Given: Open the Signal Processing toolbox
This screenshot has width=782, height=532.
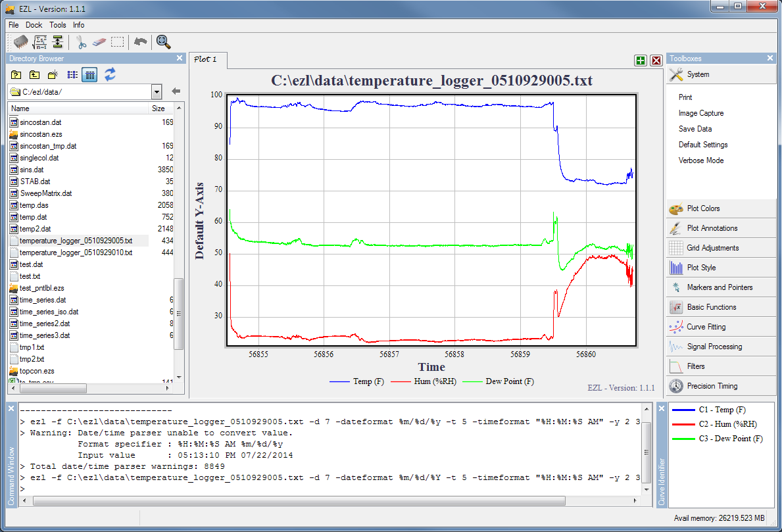Looking at the screenshot, I should [721, 347].
